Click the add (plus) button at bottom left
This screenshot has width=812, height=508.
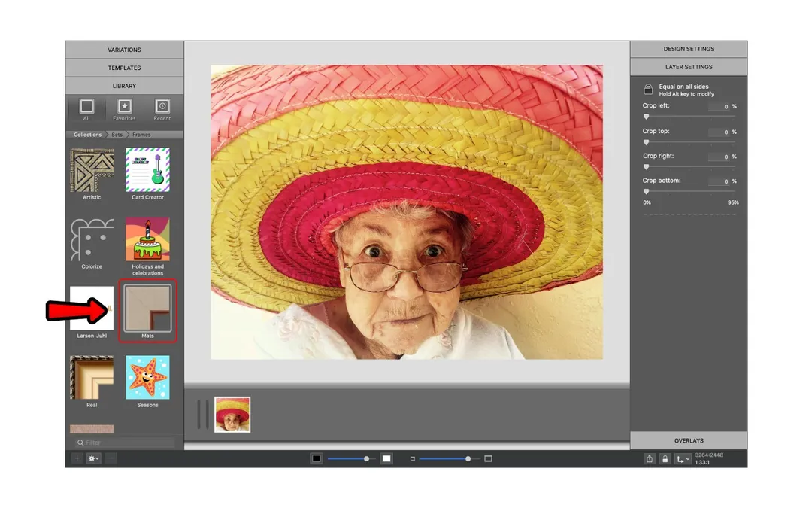(77, 458)
